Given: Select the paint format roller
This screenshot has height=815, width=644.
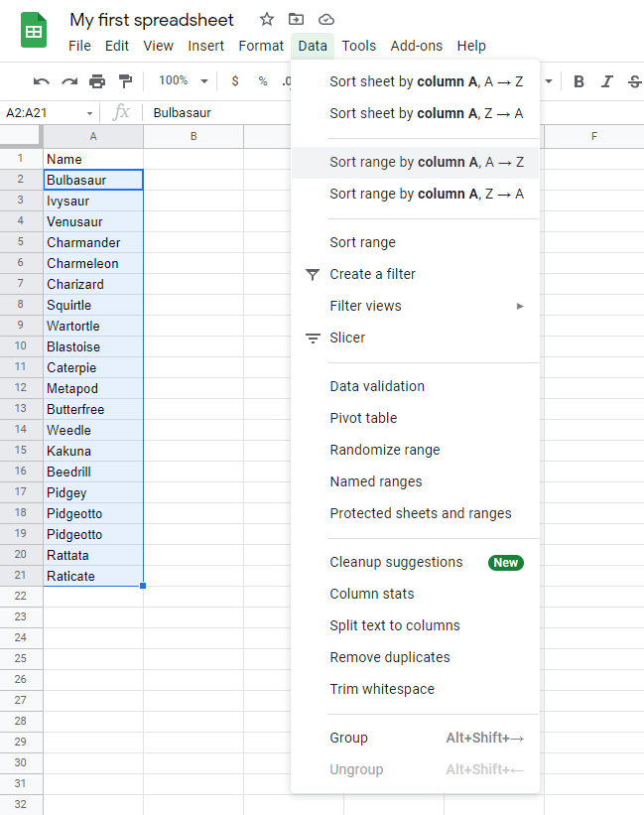Looking at the screenshot, I should click(125, 81).
